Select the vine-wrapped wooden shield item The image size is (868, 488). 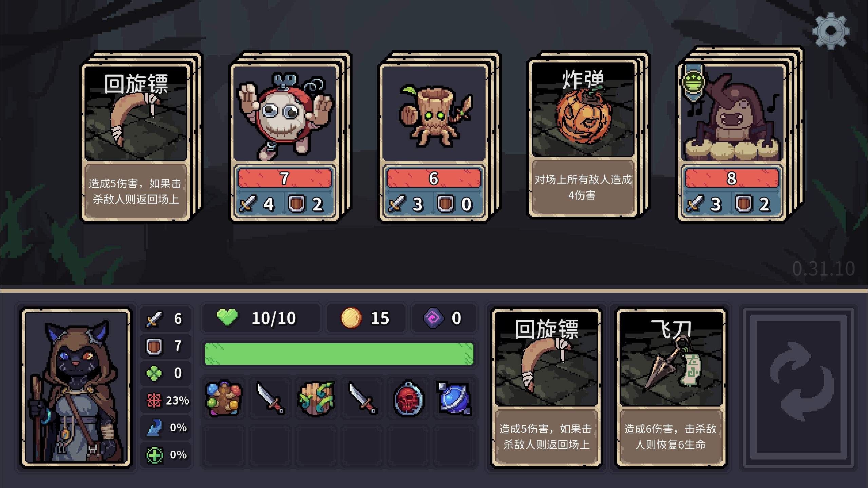point(316,398)
